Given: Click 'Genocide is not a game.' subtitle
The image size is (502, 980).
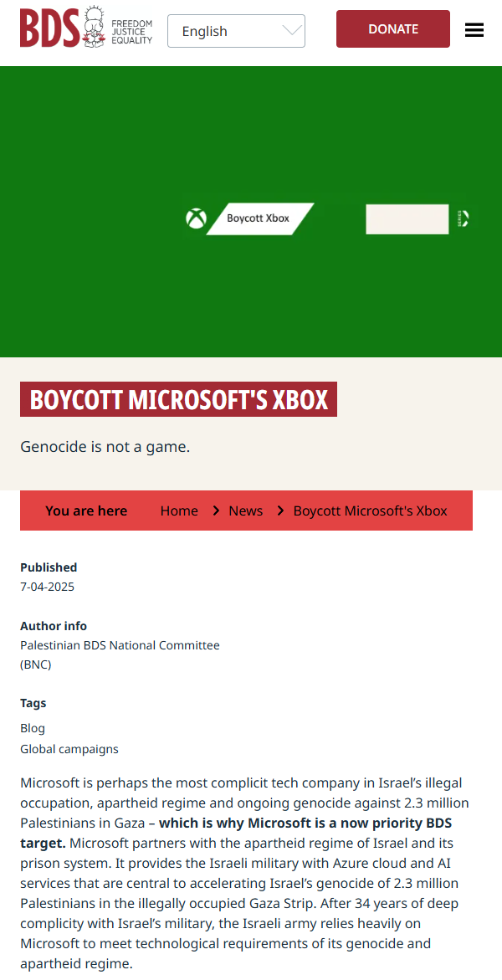Looking at the screenshot, I should click(105, 447).
